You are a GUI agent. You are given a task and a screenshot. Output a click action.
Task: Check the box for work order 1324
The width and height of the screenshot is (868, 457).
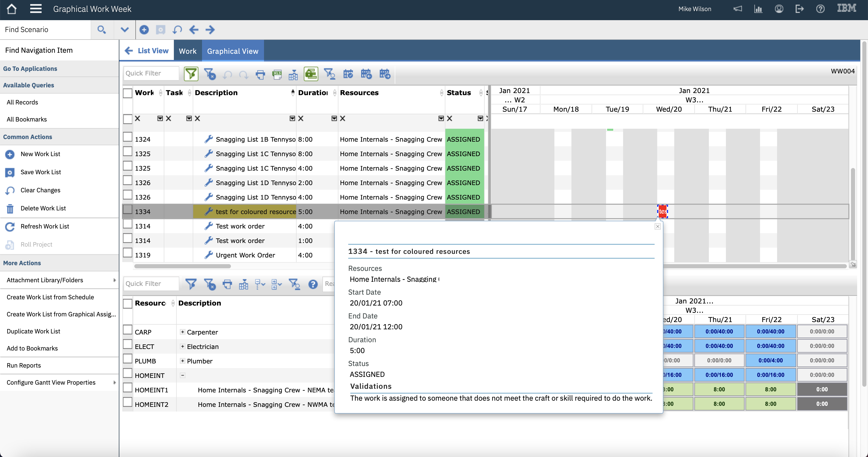127,137
